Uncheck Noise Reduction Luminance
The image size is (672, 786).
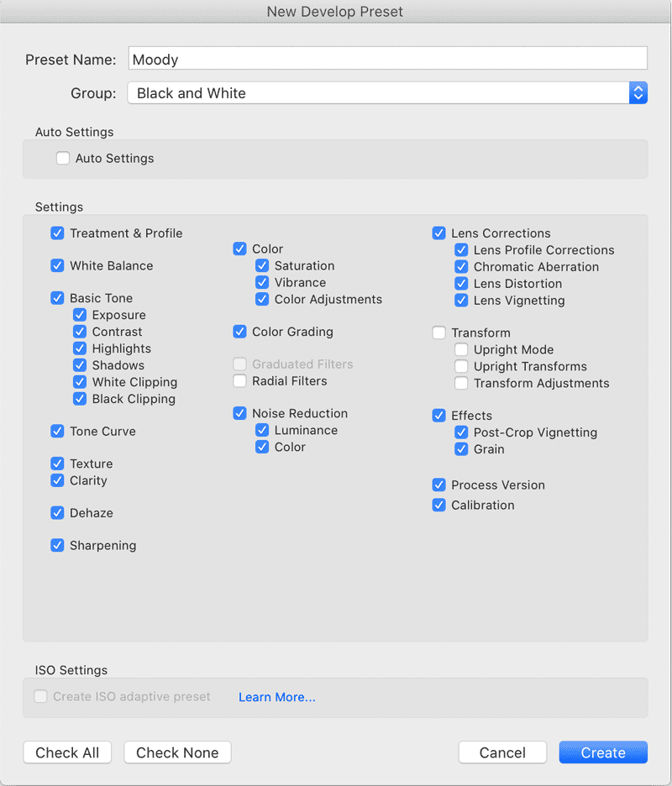[262, 430]
